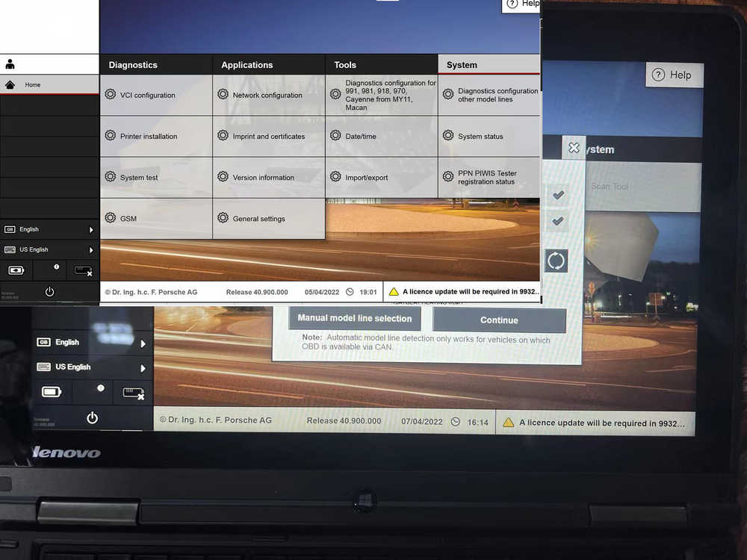
Task: Click the refresh circular arrows icon
Action: (x=556, y=261)
